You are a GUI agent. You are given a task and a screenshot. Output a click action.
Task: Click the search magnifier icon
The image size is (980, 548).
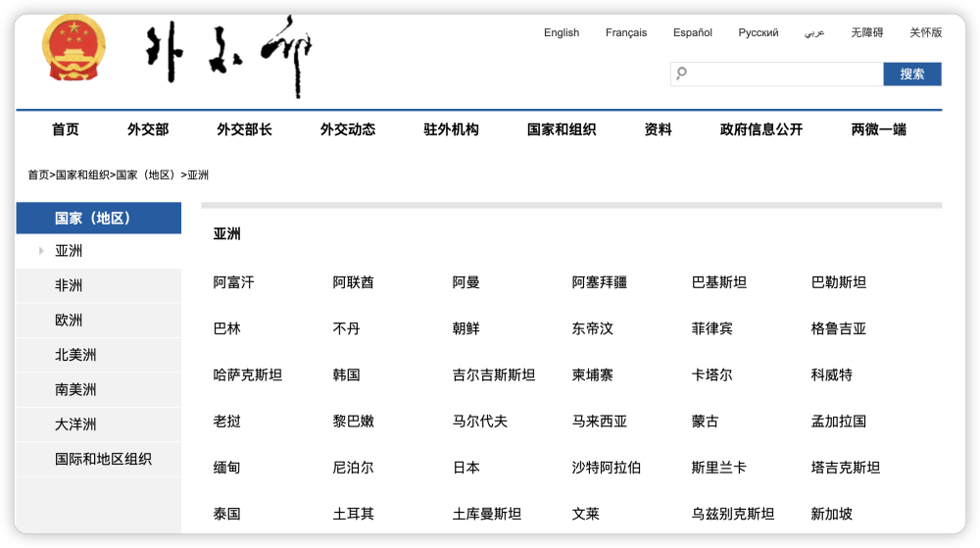tap(682, 74)
